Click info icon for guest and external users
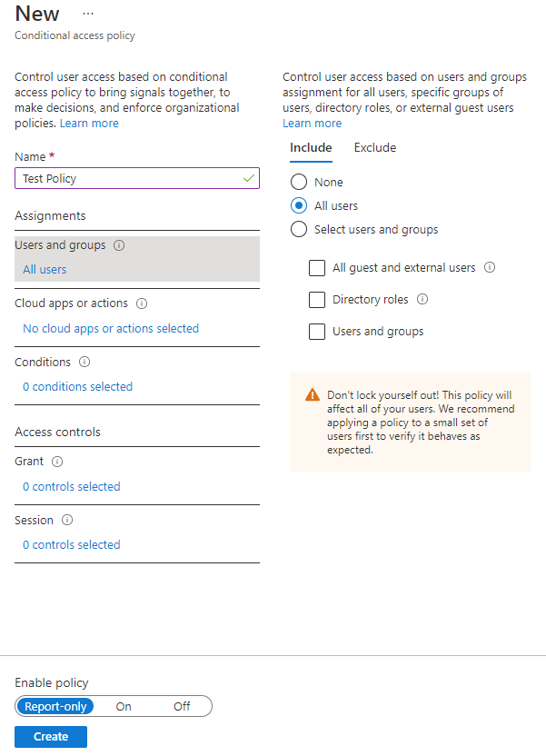 [x=490, y=268]
